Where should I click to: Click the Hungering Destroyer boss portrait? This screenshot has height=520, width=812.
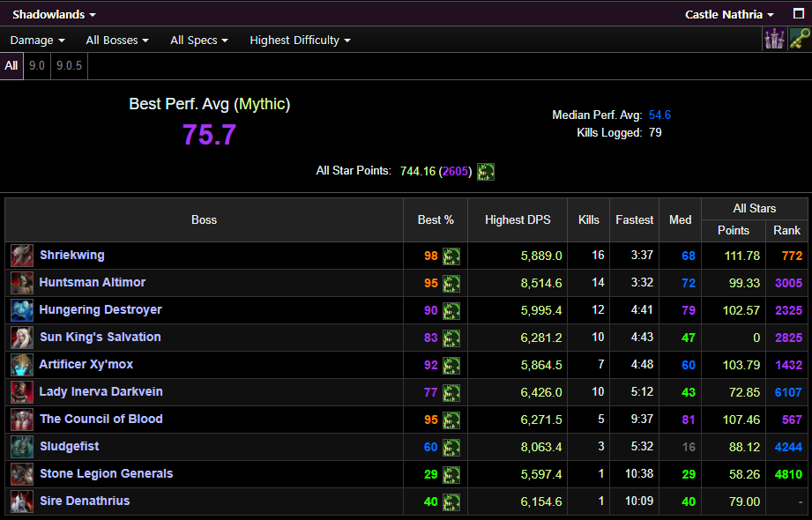[22, 310]
